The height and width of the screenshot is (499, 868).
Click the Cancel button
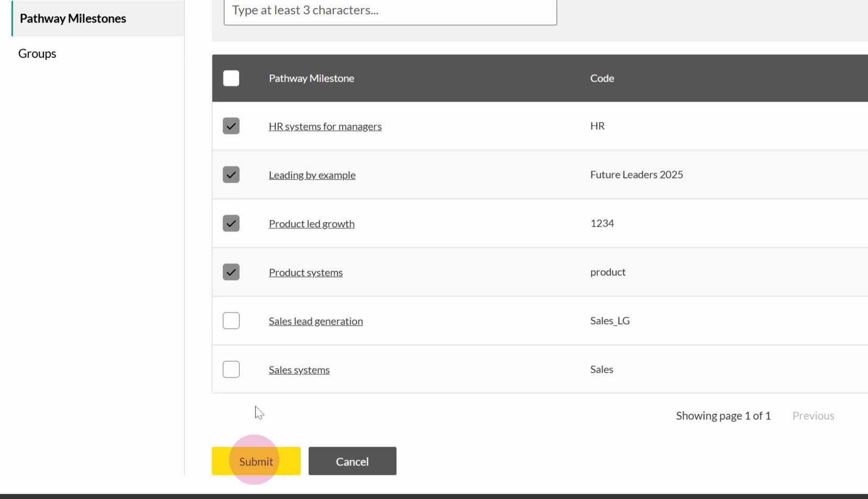tap(352, 461)
